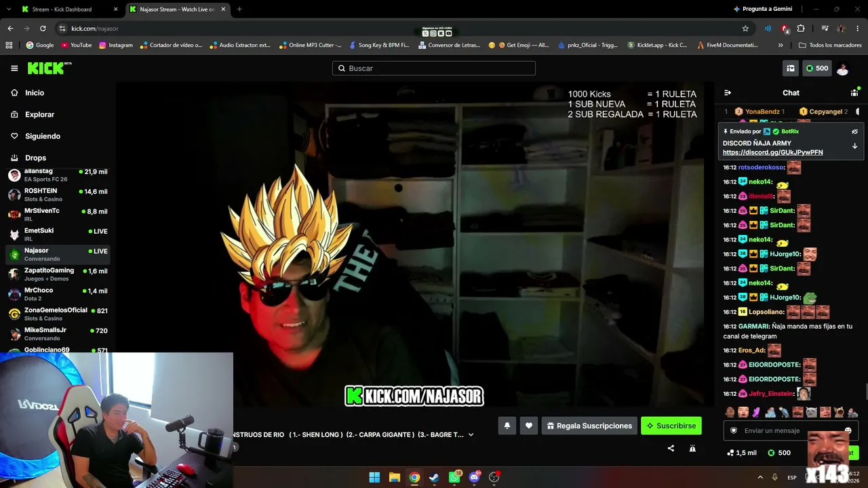Open the Chrome extensions puzzle icon
868x488 pixels.
pos(801,28)
